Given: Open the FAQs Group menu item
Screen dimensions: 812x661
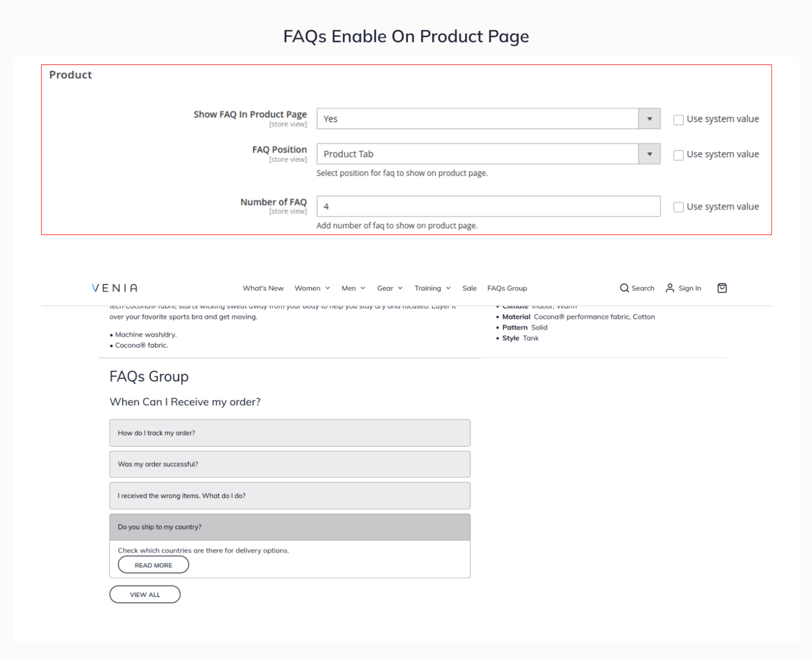Looking at the screenshot, I should (507, 288).
